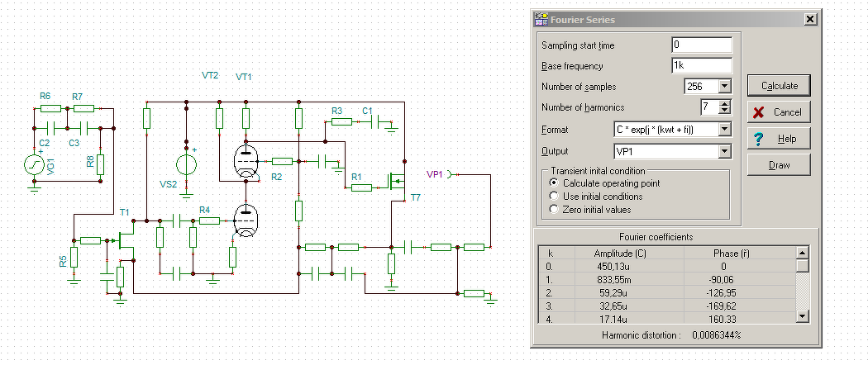The width and height of the screenshot is (868, 365).
Task: Select the lower vacuum tube triode symbol
Action: [246, 220]
